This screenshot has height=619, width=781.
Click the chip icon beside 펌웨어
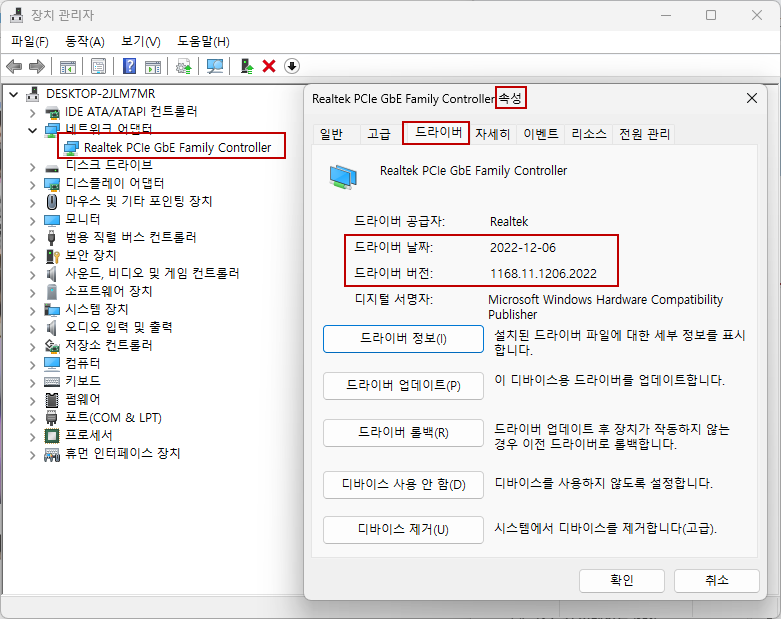pyautogui.click(x=52, y=399)
